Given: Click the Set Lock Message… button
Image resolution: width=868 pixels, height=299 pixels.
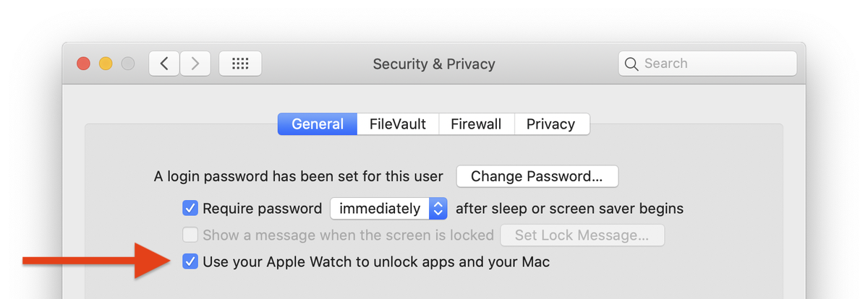Looking at the screenshot, I should coord(582,235).
